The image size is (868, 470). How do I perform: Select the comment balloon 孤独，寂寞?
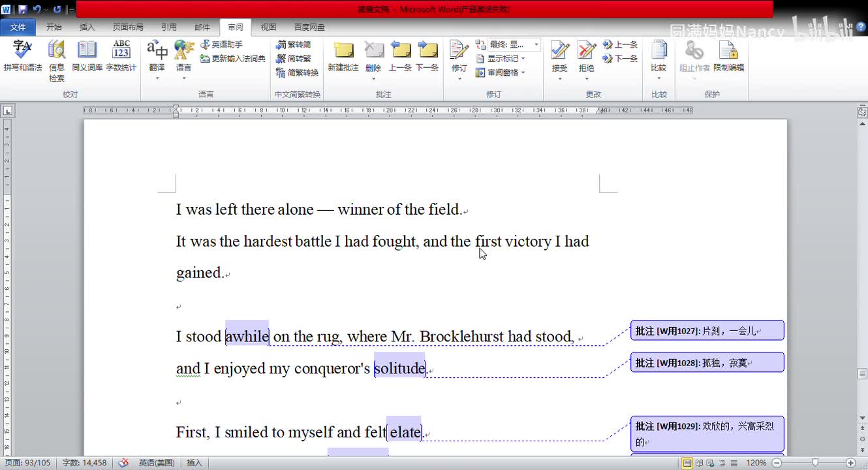pos(707,362)
